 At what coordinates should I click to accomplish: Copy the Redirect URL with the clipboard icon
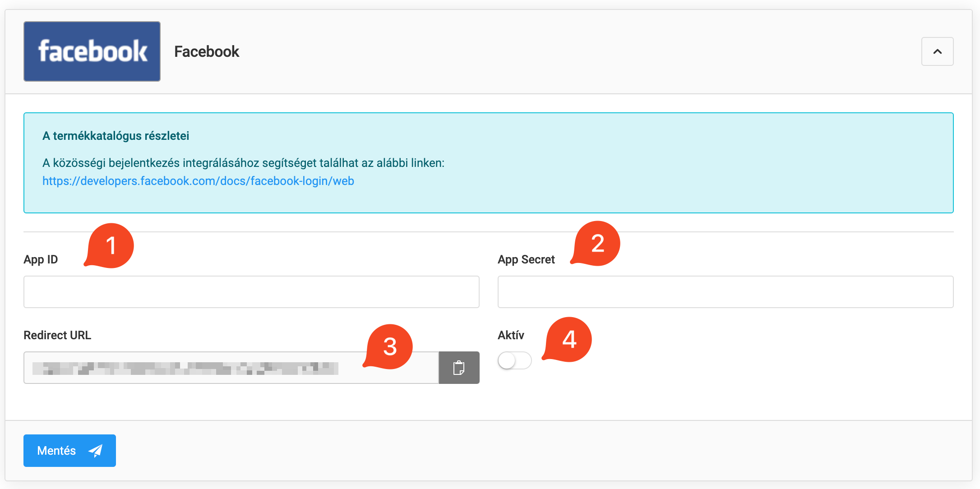[x=459, y=368]
